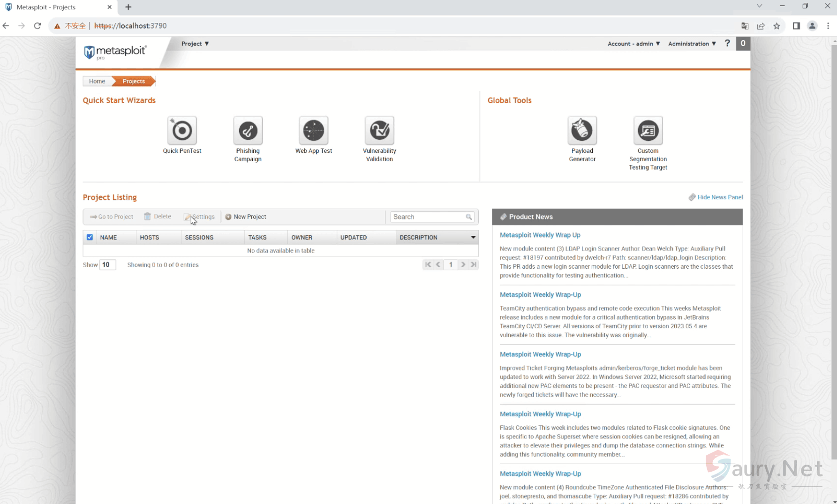Open the table column chooser arrow
837x504 pixels.
coord(473,237)
